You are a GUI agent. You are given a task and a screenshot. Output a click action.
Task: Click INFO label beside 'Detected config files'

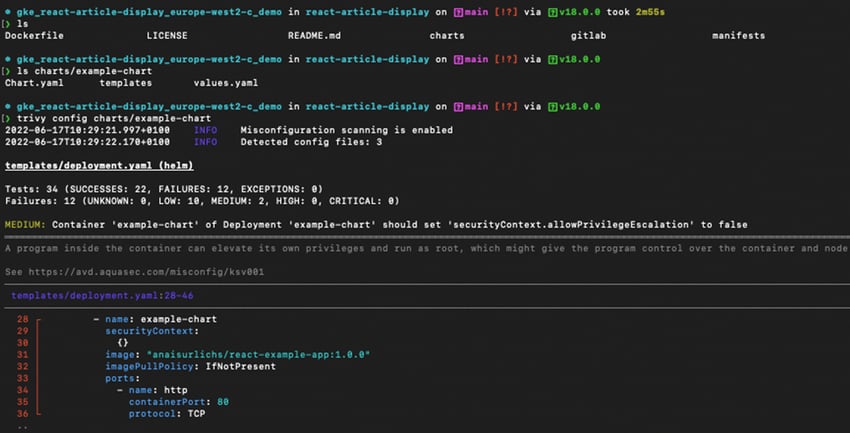[205, 143]
